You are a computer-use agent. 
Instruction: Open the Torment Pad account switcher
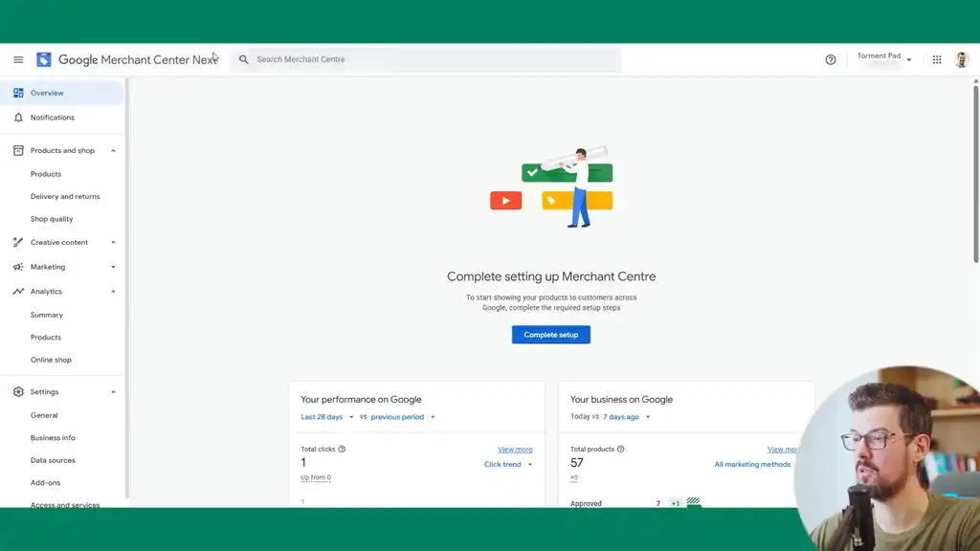pyautogui.click(x=882, y=58)
